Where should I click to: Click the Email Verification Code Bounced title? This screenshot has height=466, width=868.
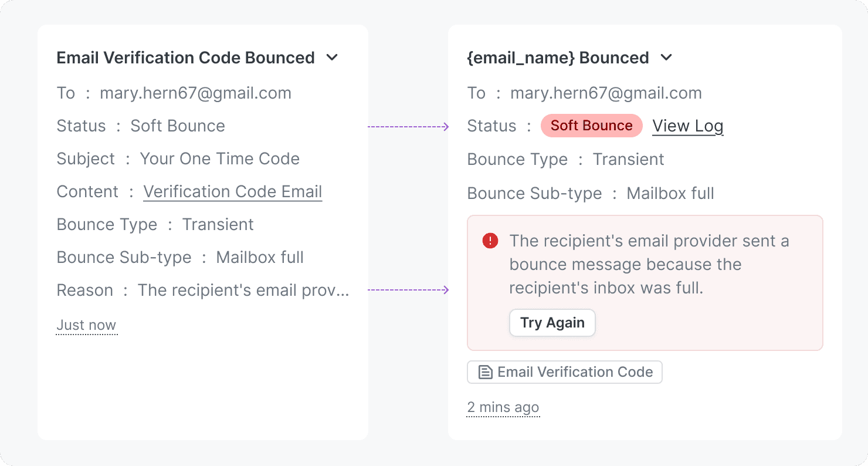[185, 58]
